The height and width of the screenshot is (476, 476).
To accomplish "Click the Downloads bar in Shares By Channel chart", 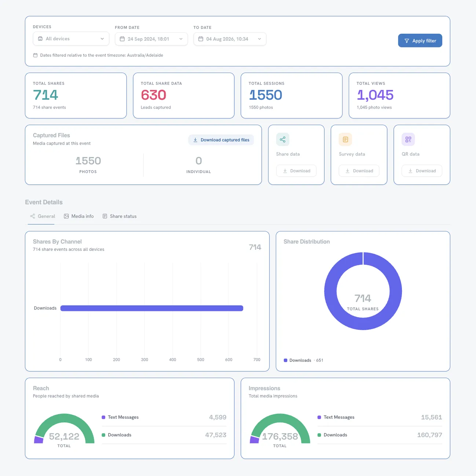I will point(152,308).
